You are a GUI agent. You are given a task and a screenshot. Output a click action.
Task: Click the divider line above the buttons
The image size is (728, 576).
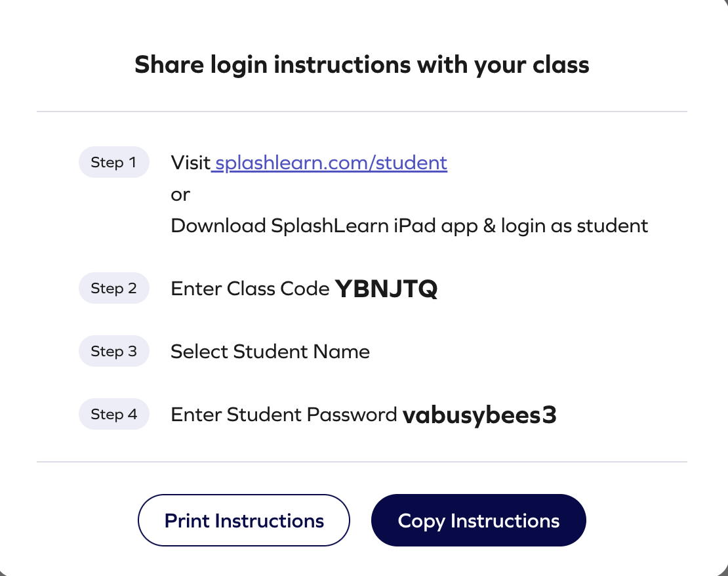(362, 462)
